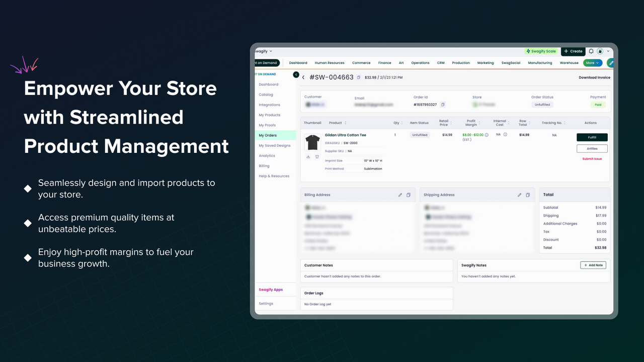Screen dimensions: 644x362
Task: Select Help & Resources in the sidebar
Action: [x=274, y=176]
